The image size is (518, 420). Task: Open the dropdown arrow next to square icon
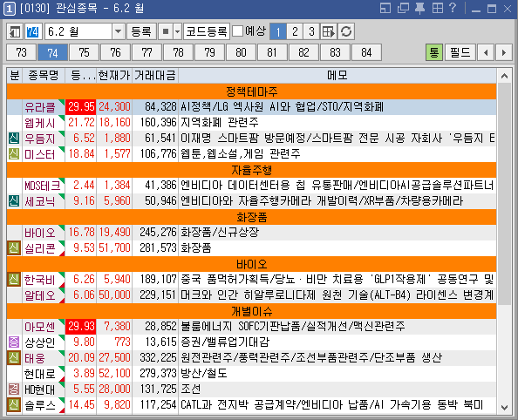click(178, 31)
